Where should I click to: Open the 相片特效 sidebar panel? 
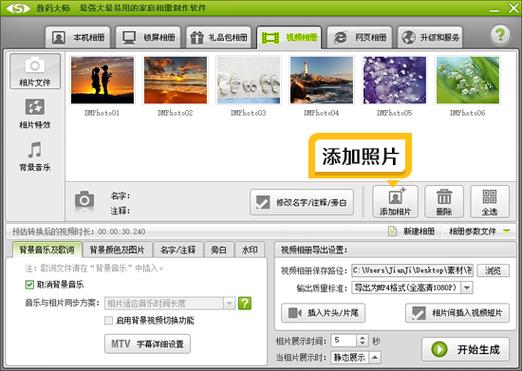pos(35,113)
